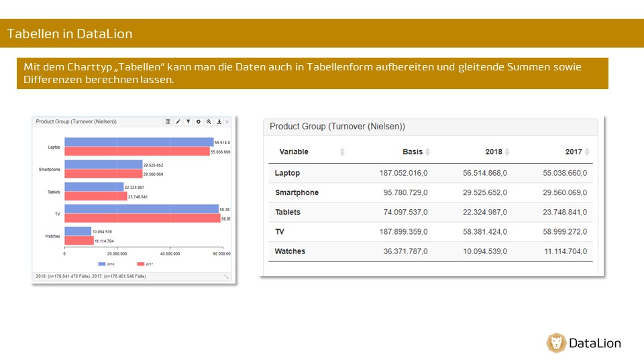
Task: Click the cell value 56.514.868,0
Action: [x=485, y=173]
